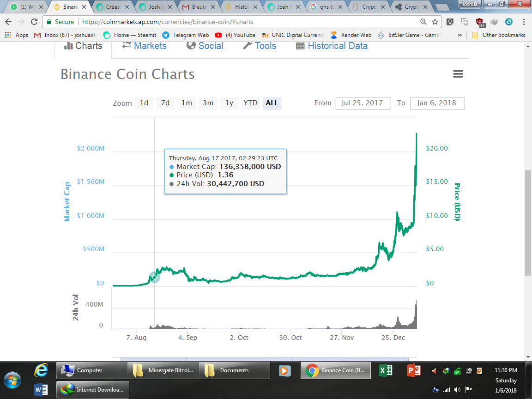Click the page vertical scrollbar thumb
Screen dimensions: 532x399
click(x=527, y=222)
